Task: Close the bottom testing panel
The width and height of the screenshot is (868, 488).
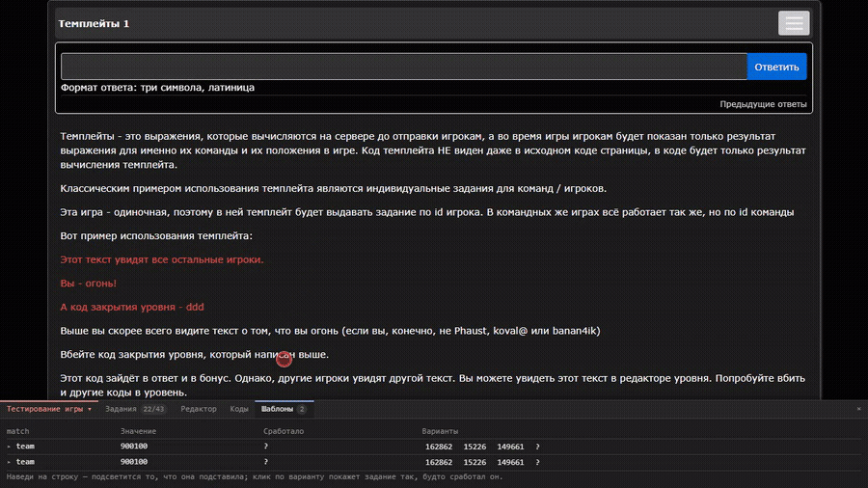Action: (858, 409)
